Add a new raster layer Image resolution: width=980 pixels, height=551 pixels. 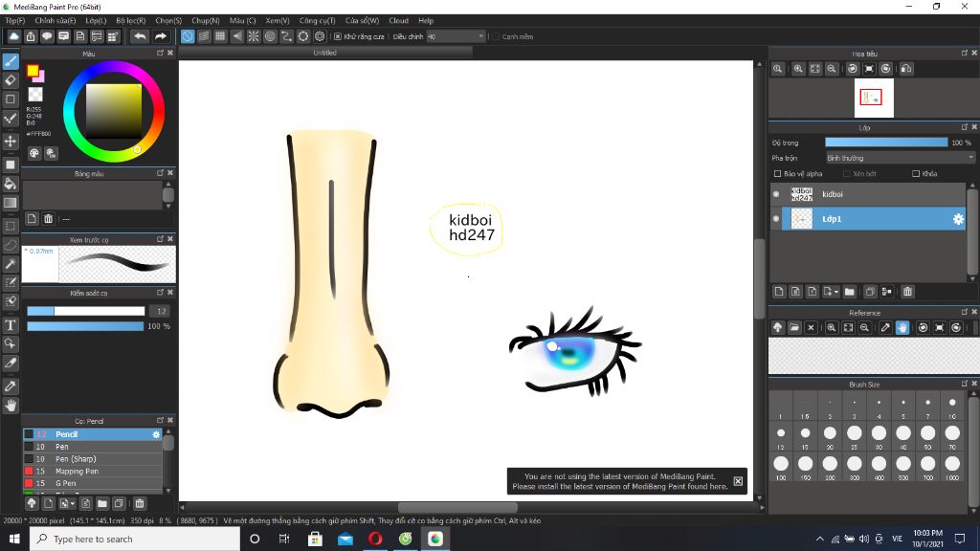click(x=779, y=292)
